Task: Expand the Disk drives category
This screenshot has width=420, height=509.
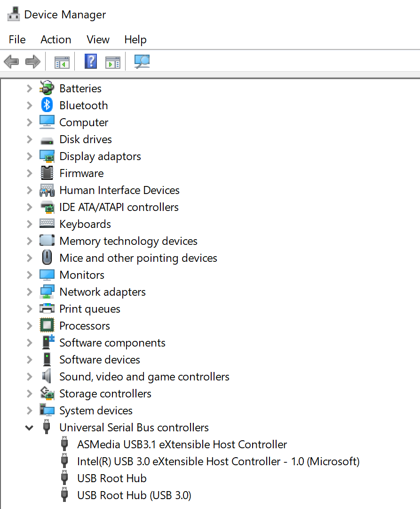Action: 29,139
